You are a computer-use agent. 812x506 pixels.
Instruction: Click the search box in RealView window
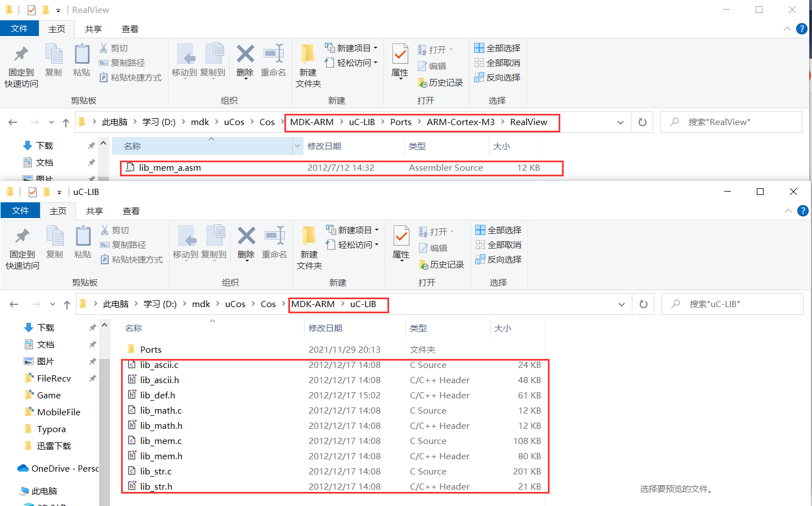click(731, 122)
